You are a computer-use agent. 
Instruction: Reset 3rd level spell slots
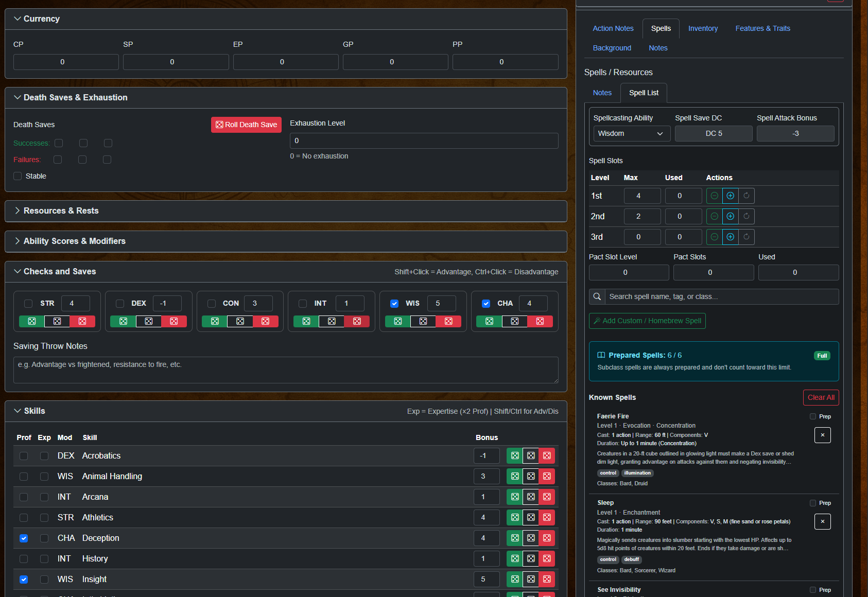tap(746, 237)
